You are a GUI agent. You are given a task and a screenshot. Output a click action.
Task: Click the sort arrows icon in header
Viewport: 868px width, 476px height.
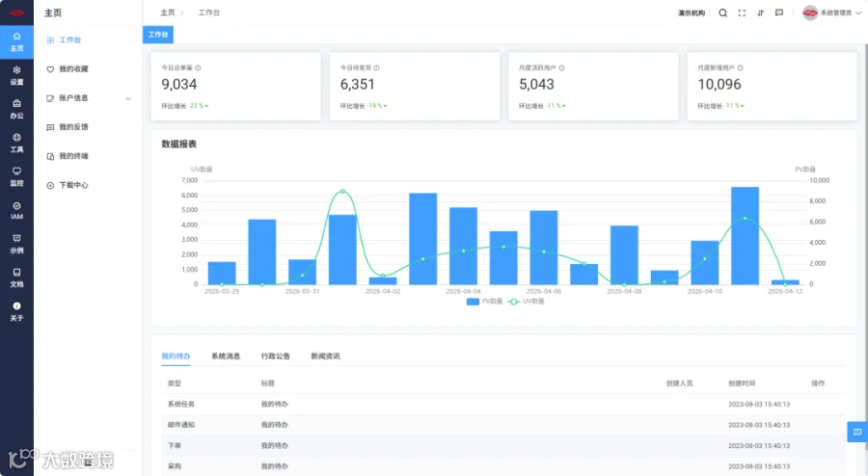click(761, 13)
